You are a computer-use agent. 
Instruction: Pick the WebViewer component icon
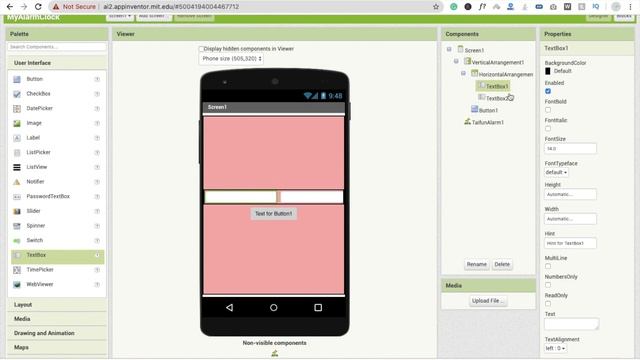17,285
